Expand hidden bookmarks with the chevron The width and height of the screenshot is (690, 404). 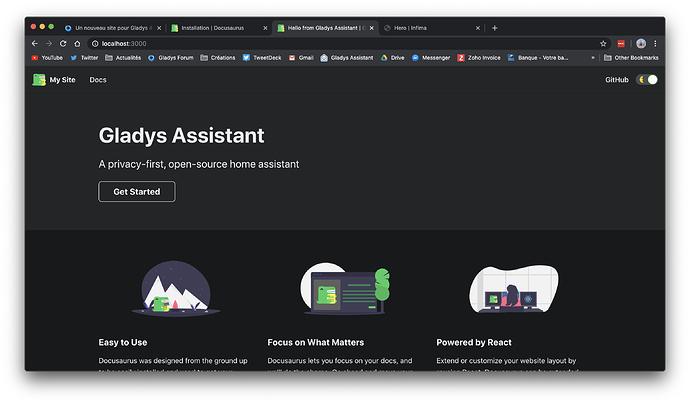[593, 58]
